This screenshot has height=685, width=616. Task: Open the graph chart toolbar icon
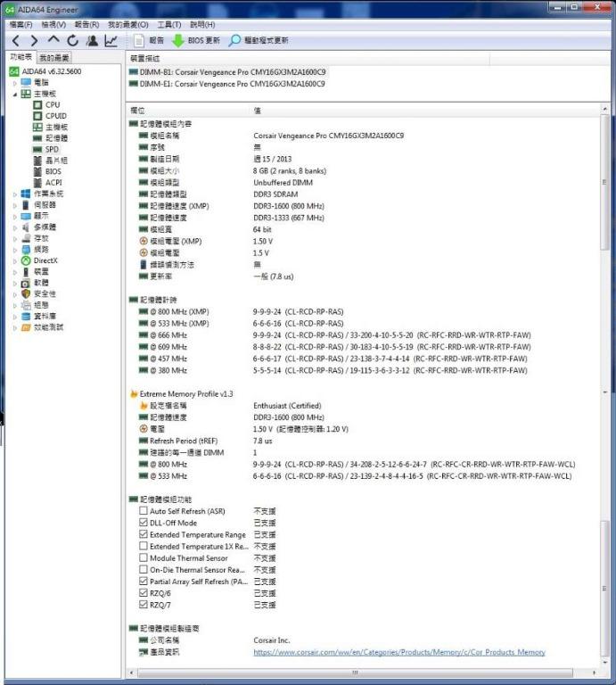[x=111, y=41]
